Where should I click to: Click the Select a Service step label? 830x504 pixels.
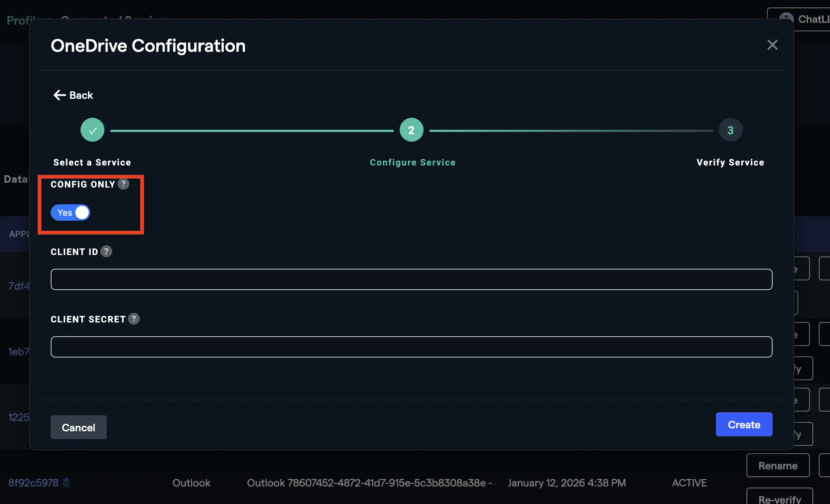tap(92, 163)
